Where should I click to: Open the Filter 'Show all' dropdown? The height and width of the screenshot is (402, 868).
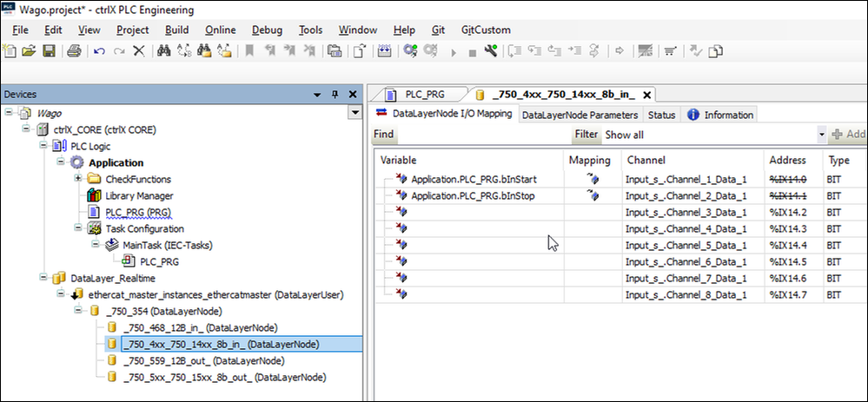[x=821, y=135]
